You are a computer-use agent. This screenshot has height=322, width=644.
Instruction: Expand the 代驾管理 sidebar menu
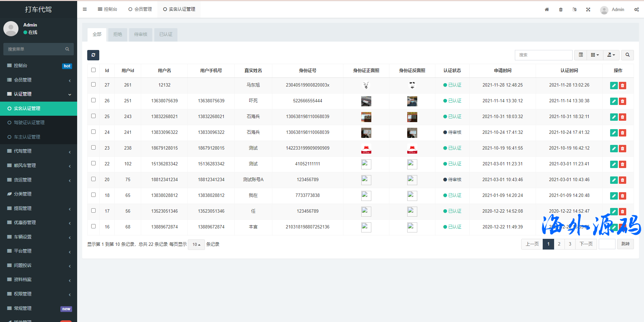tap(39, 151)
